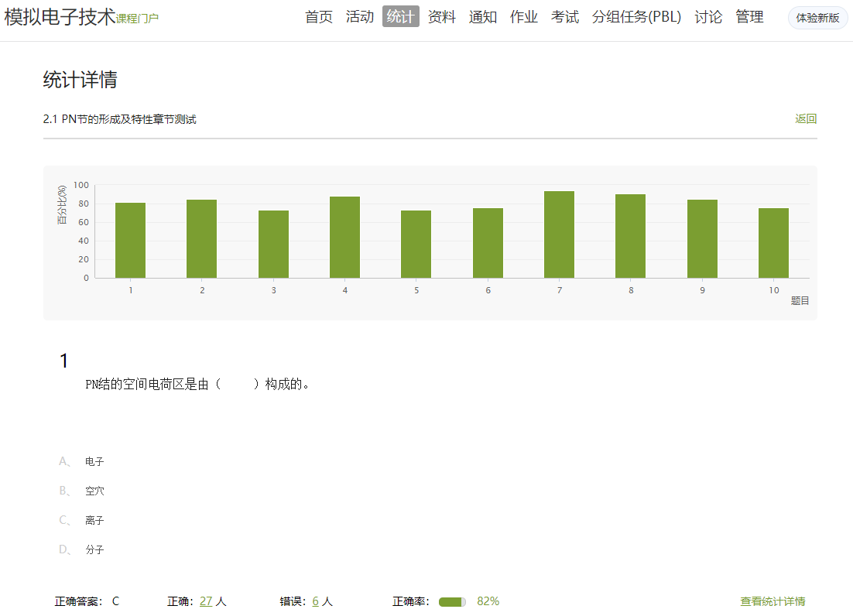
Task: Open the 作业 section
Action: 524,17
